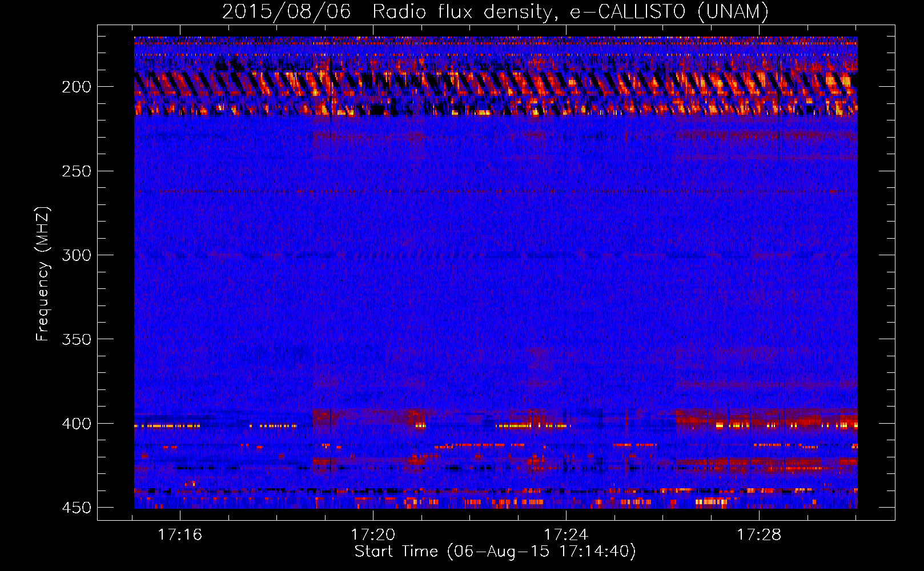Click the 'Frequency (MHZ)' axis label
Image resolution: width=924 pixels, height=571 pixels.
pyautogui.click(x=43, y=274)
